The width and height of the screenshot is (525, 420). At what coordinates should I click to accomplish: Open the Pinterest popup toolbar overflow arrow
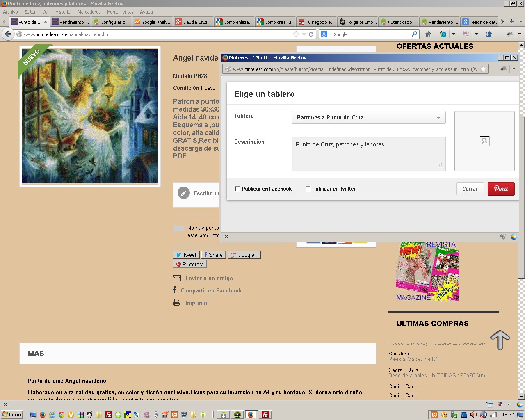coord(514,69)
